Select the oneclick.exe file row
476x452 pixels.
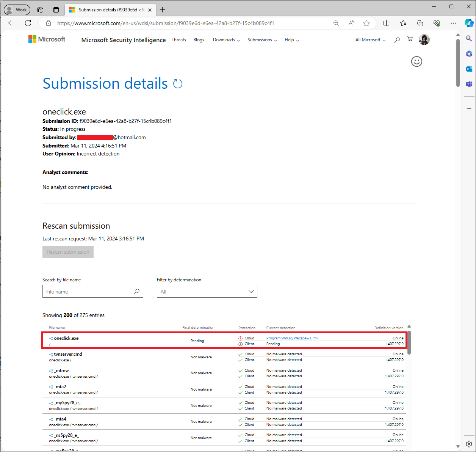(224, 341)
